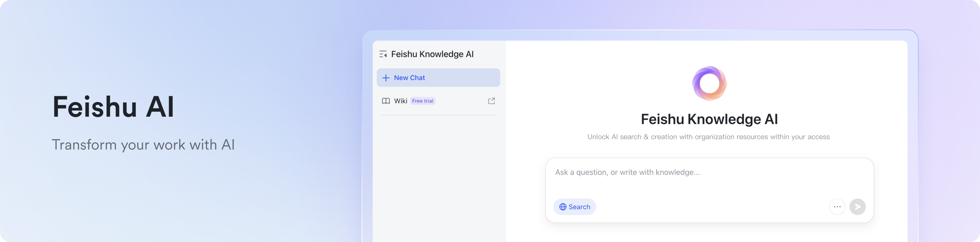
Task: Click the Feishu Knowledge AI ring logo
Action: (x=709, y=84)
